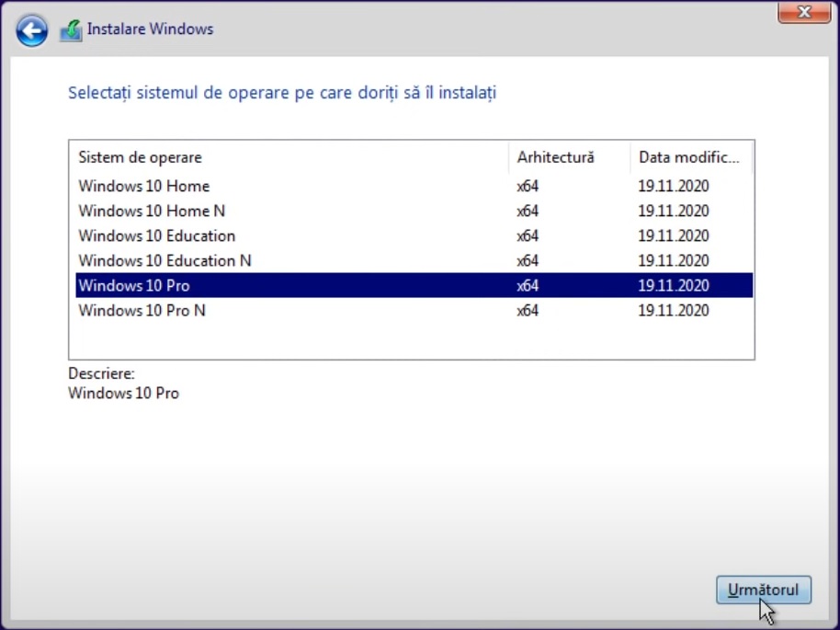Screen dimensions: 840x630
Task: Click the x64 cell in Windows 10 Home row
Action: 528,186
